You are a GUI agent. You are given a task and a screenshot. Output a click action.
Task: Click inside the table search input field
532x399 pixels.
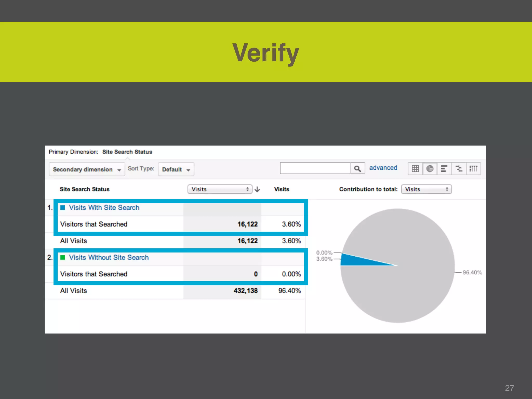315,168
